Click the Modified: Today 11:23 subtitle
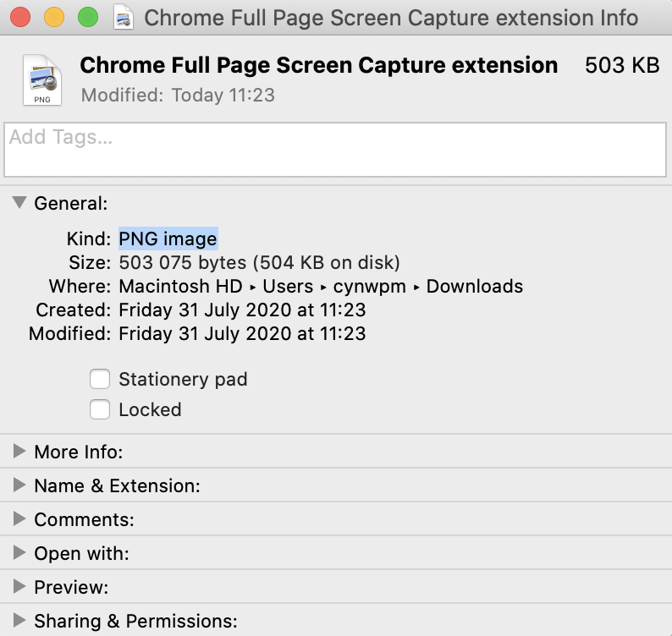 (178, 95)
